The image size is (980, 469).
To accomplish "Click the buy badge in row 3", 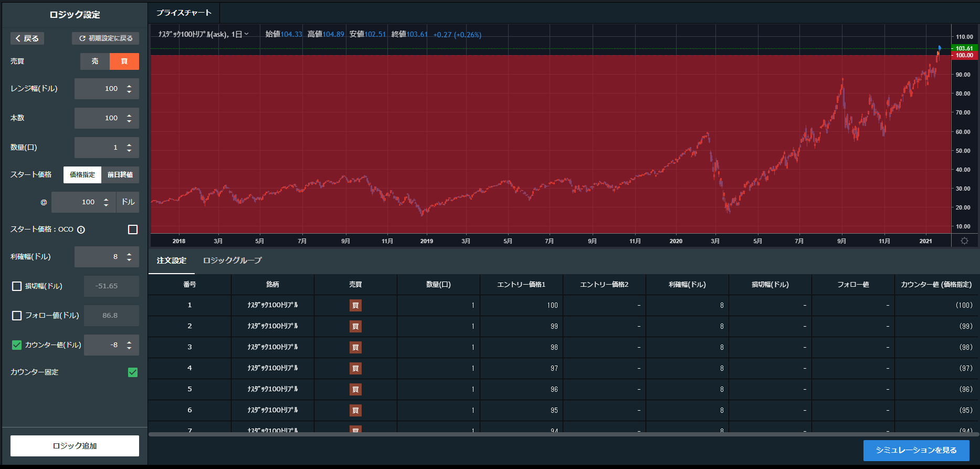I will pyautogui.click(x=355, y=347).
